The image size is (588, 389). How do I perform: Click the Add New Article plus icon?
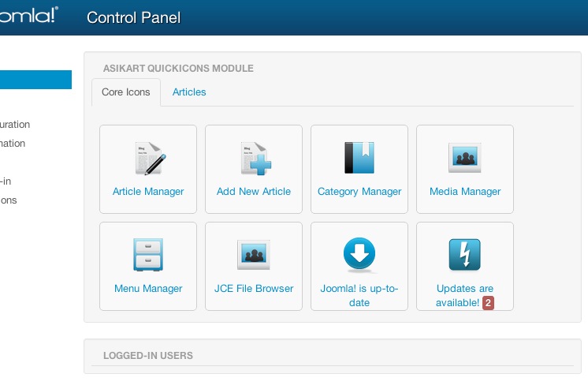point(254,158)
